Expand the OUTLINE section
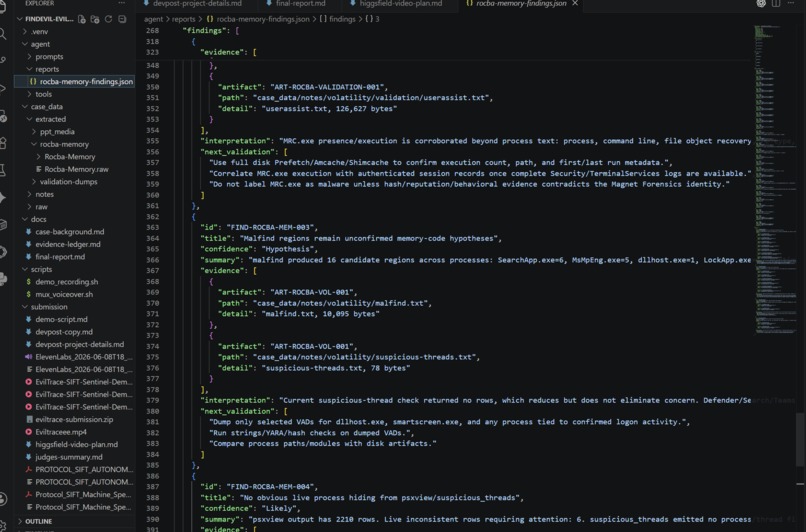Image resolution: width=806 pixels, height=532 pixels. point(75,521)
